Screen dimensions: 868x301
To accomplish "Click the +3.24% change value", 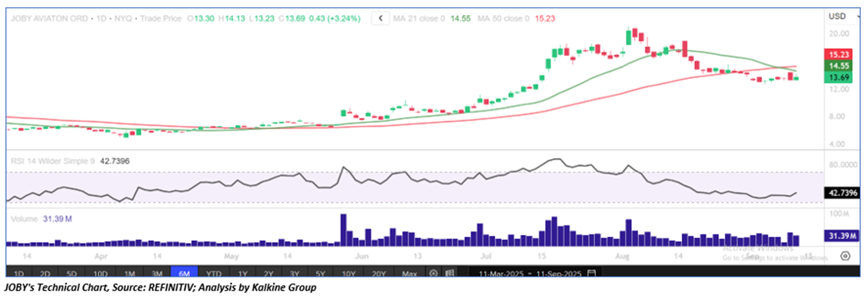I will [x=343, y=18].
